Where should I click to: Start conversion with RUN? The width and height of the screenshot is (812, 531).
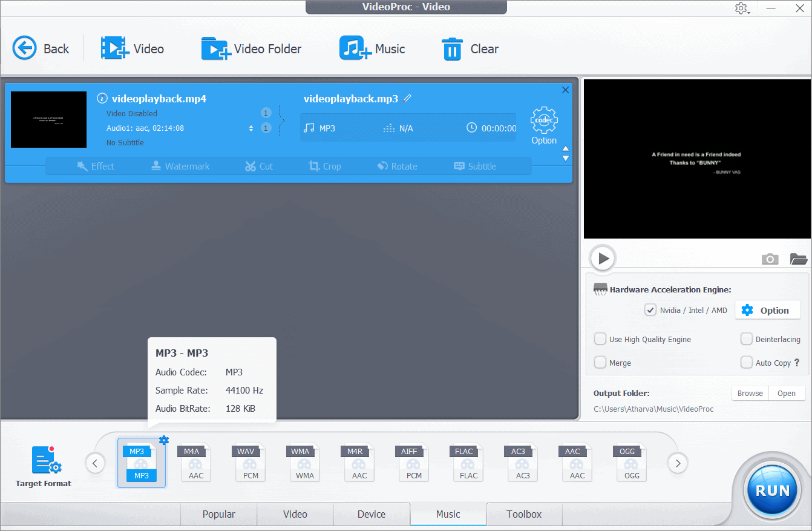[772, 490]
